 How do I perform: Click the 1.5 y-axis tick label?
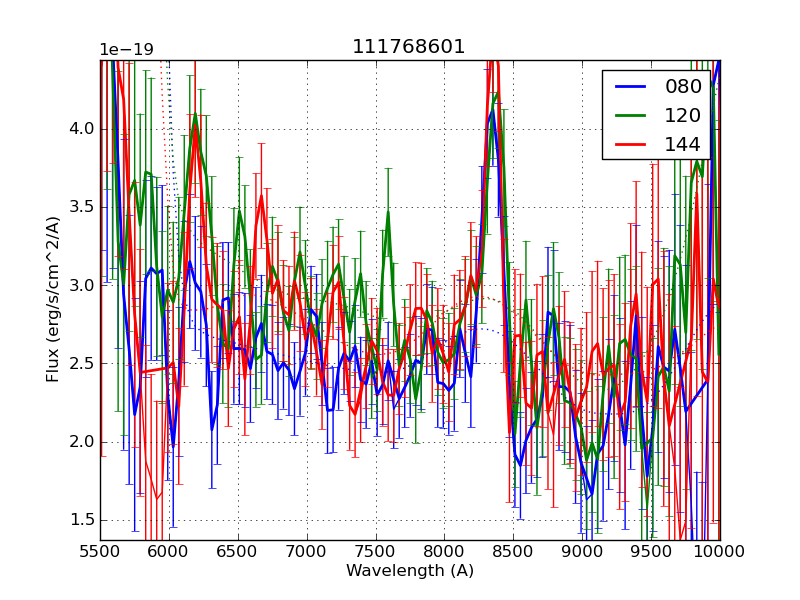click(x=82, y=520)
